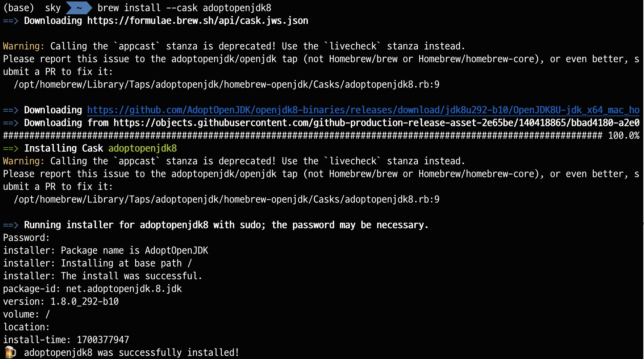Click the hash-mark download progress bar
This screenshot has width=644, height=359.
pyautogui.click(x=303, y=136)
